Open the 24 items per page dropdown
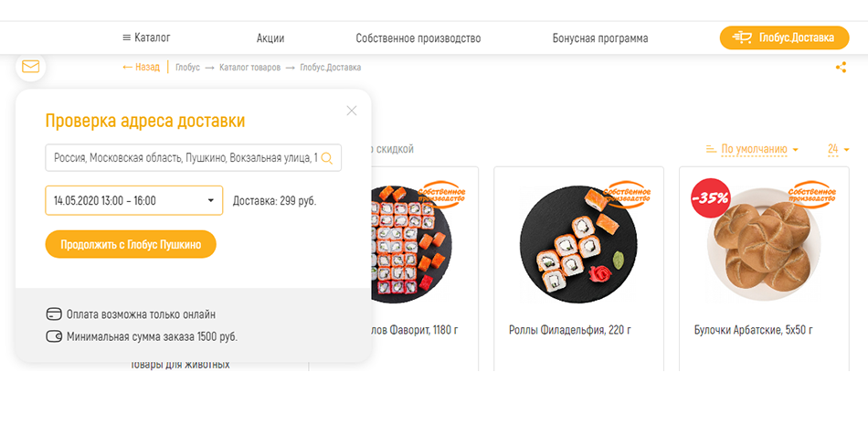Screen dimensions: 868x436 [x=838, y=149]
